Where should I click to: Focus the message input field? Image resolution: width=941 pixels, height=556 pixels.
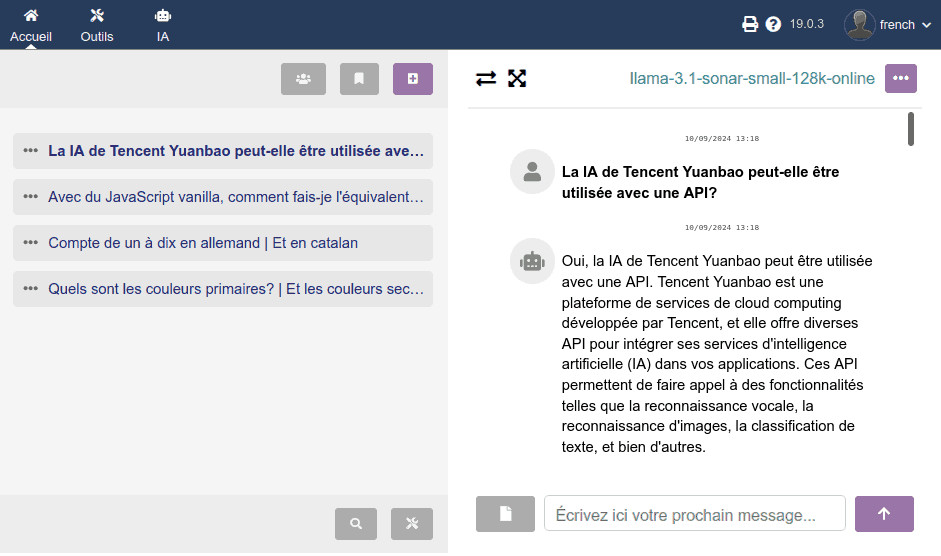(x=695, y=514)
